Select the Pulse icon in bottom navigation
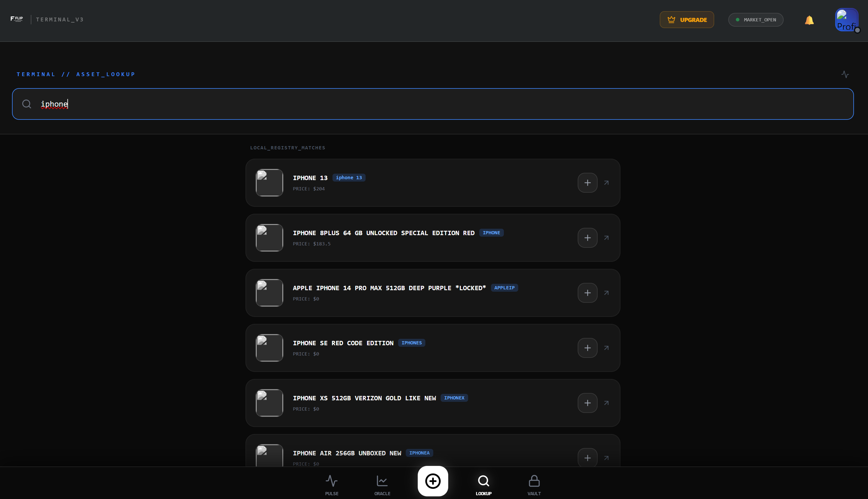The width and height of the screenshot is (868, 499). [331, 481]
